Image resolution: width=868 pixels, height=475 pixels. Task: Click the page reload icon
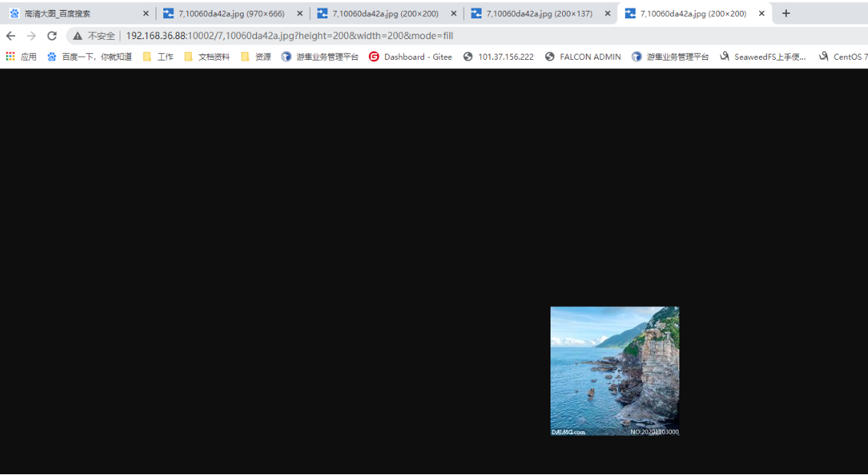tap(51, 35)
